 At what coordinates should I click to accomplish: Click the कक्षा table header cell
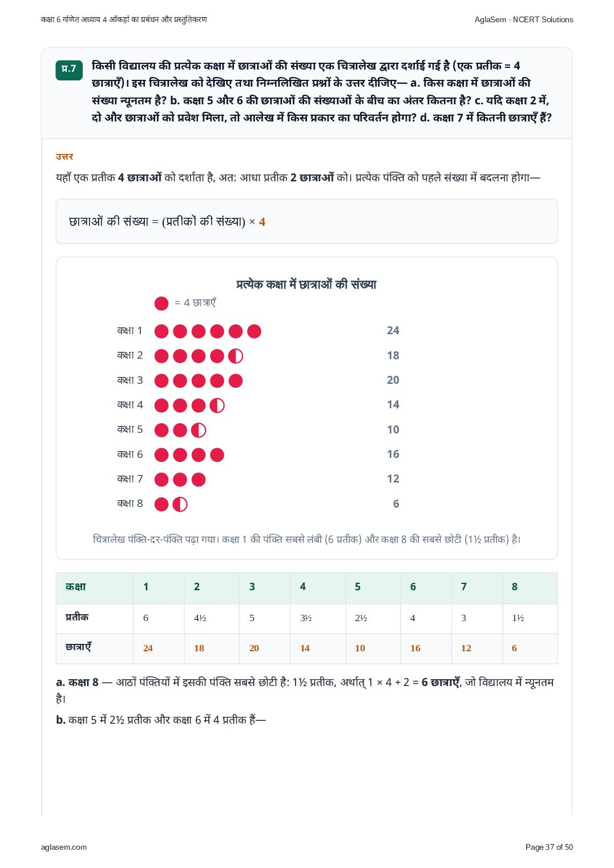(x=95, y=587)
